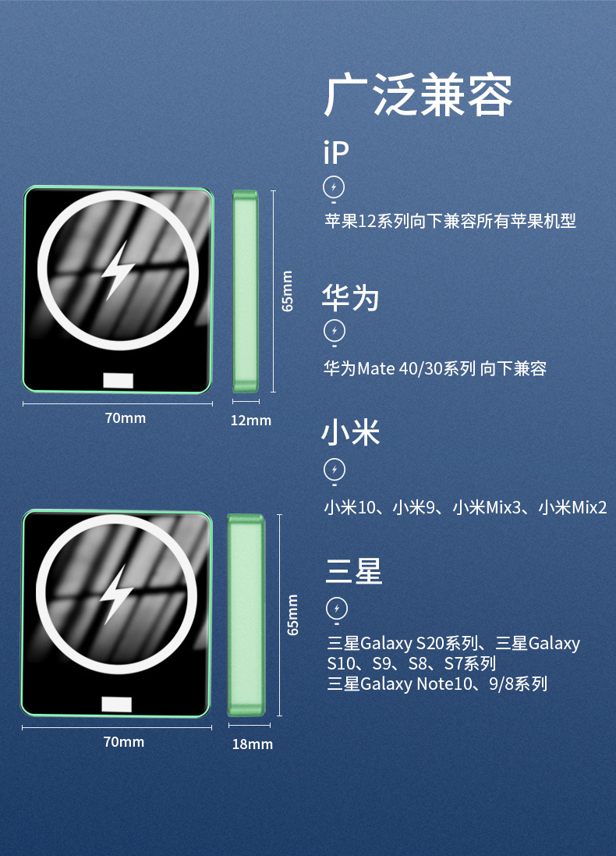The width and height of the screenshot is (616, 856).
Task: Click white rectangle indicator on upper charger
Action: 118,381
